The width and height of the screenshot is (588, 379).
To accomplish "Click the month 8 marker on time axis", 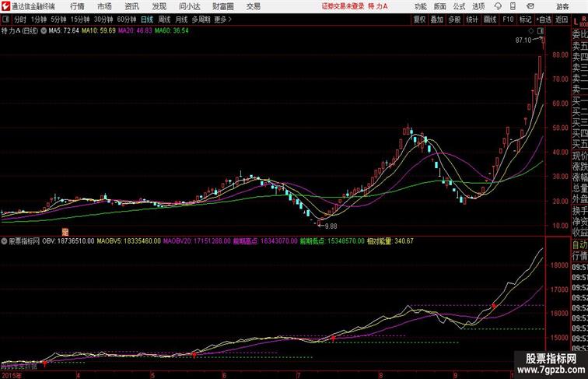I will [380, 375].
